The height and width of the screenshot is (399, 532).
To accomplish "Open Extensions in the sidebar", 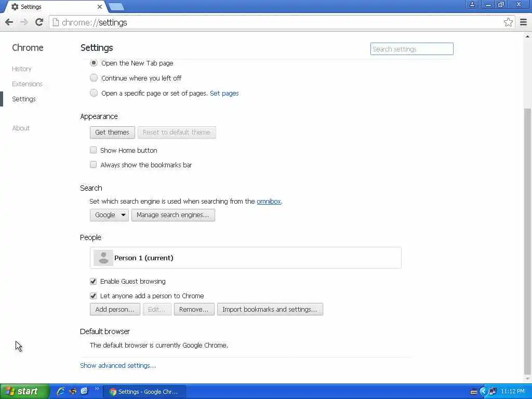I will pyautogui.click(x=27, y=84).
